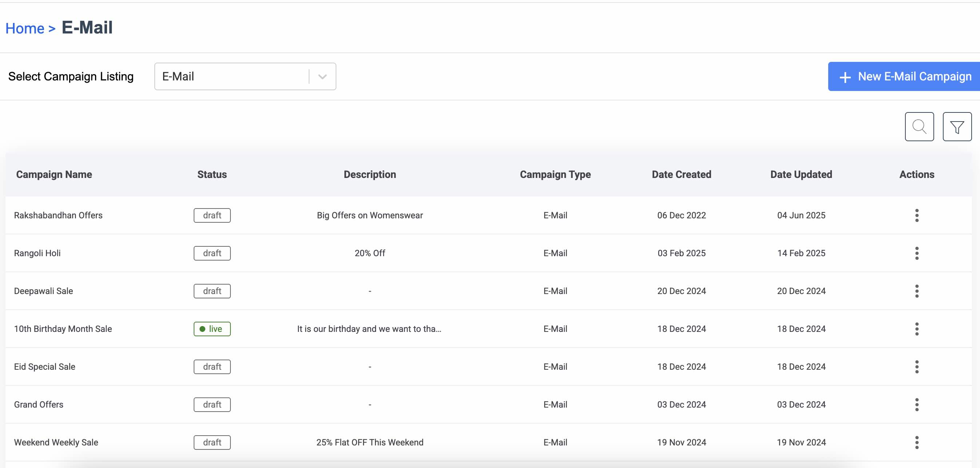Click the dropdown chevron arrow beside E-Mail
The height and width of the screenshot is (468, 980).
click(x=322, y=77)
